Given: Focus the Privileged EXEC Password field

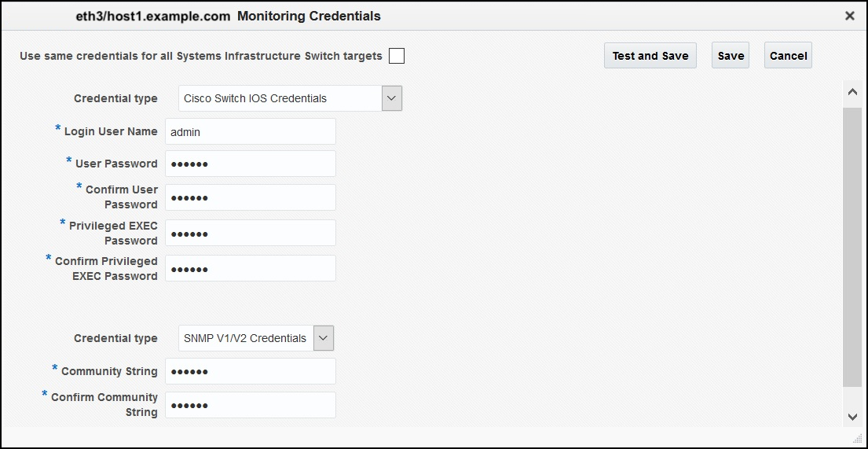Looking at the screenshot, I should click(251, 233).
